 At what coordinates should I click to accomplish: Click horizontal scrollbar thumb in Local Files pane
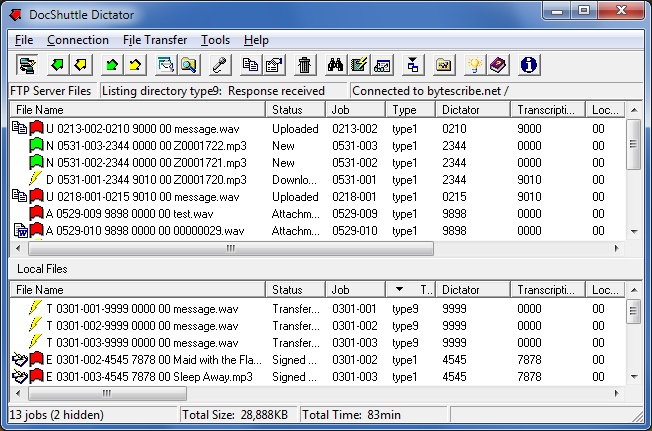(107, 393)
